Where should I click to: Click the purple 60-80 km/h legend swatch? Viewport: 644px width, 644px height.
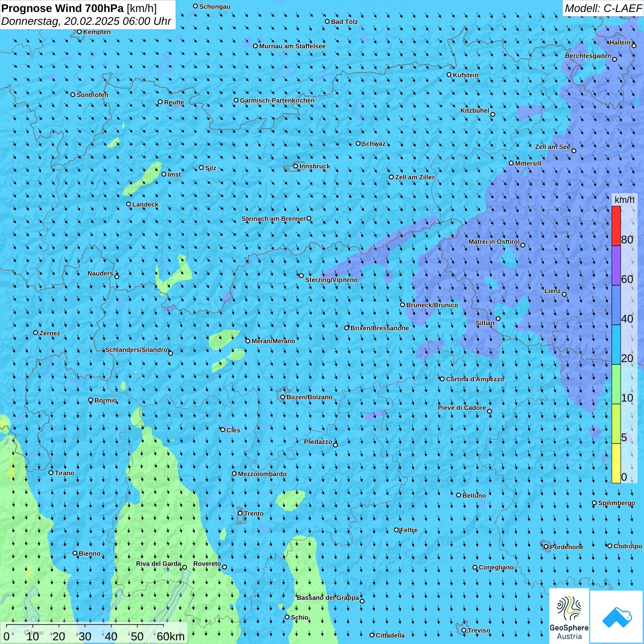tap(616, 265)
